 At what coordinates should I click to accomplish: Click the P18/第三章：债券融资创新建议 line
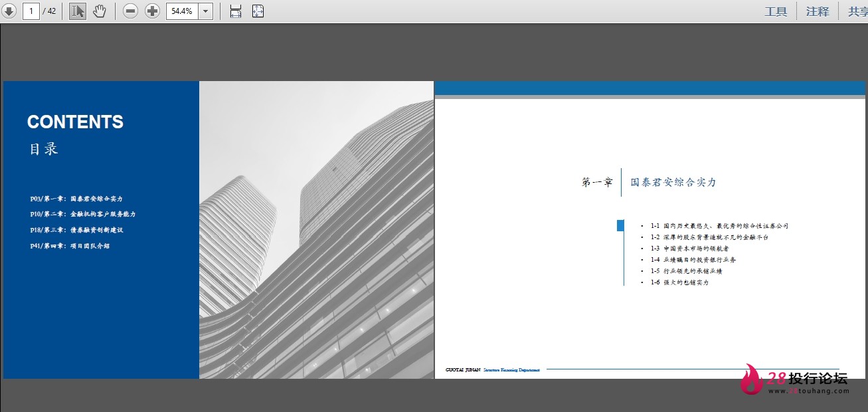pyautogui.click(x=76, y=230)
